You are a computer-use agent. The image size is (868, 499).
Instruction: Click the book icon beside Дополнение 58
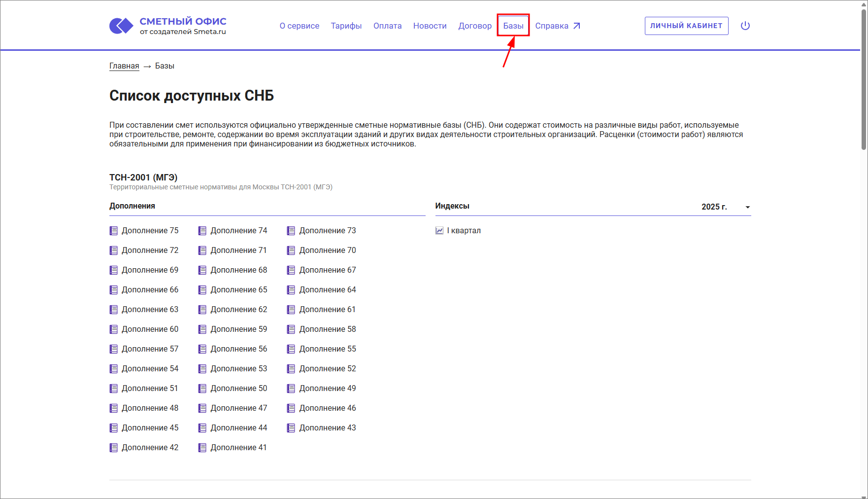point(291,329)
